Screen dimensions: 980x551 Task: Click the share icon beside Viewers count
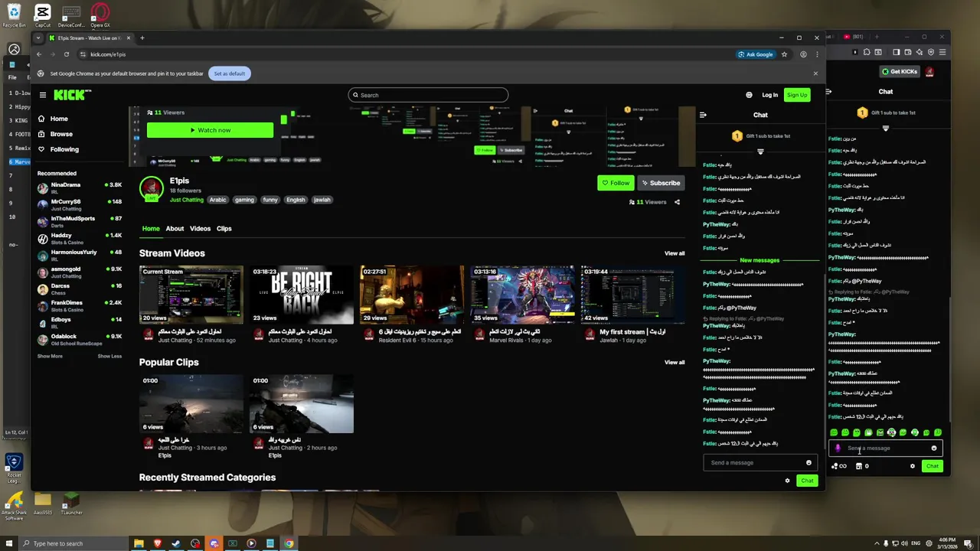point(677,202)
